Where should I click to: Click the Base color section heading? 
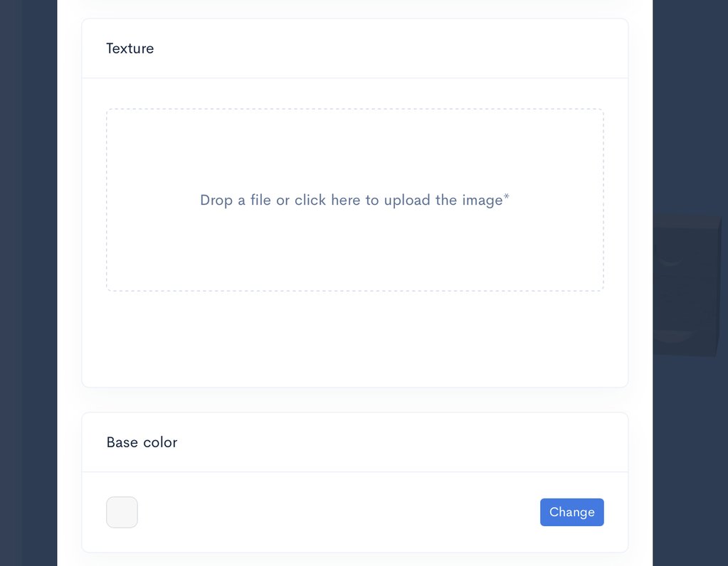[142, 442]
